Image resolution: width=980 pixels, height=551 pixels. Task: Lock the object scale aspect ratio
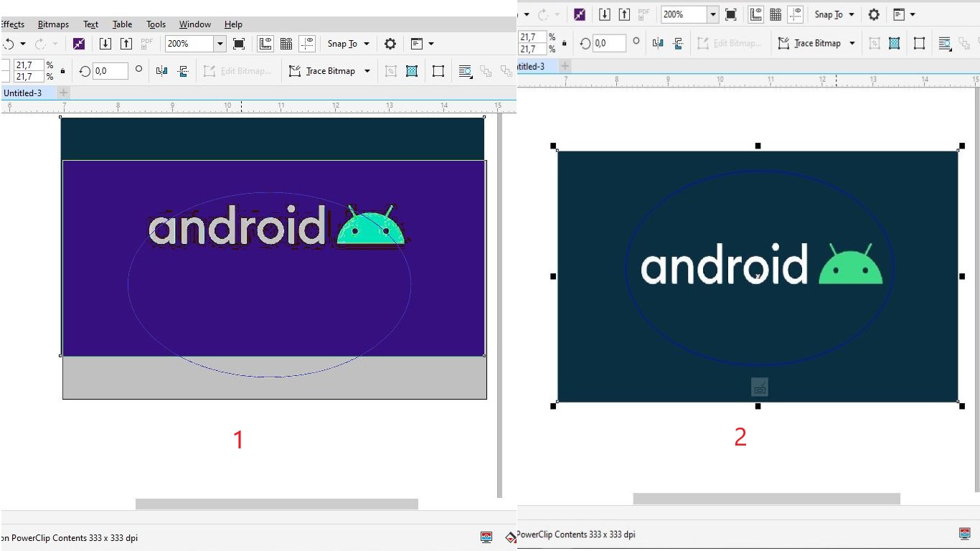62,70
